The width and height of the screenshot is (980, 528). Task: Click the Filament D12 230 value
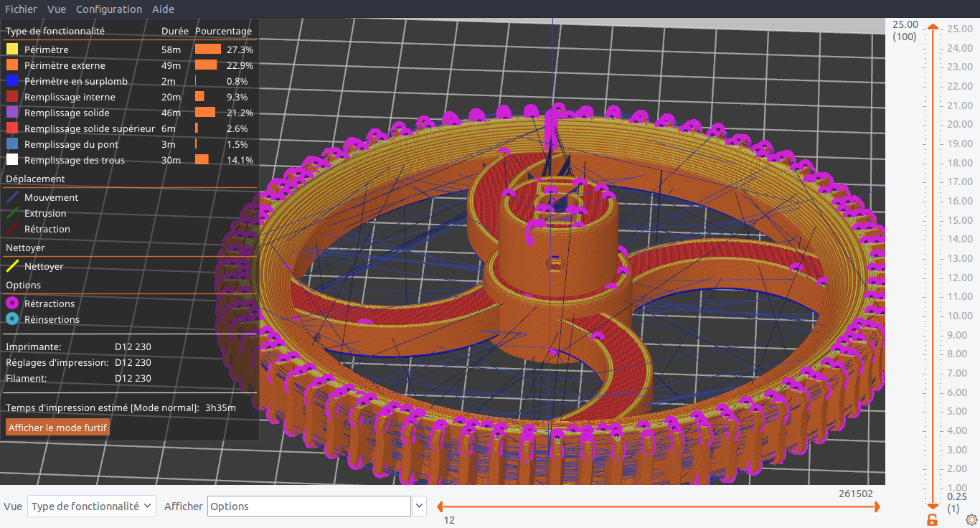coord(133,378)
